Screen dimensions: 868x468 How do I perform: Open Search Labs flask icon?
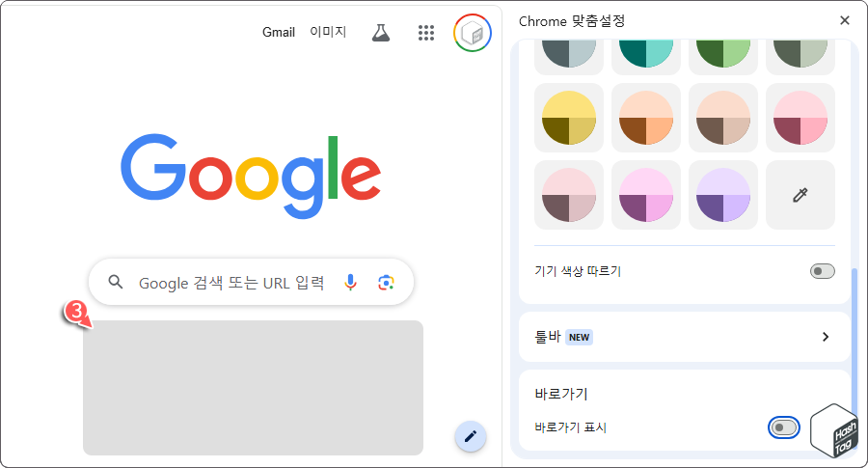380,33
